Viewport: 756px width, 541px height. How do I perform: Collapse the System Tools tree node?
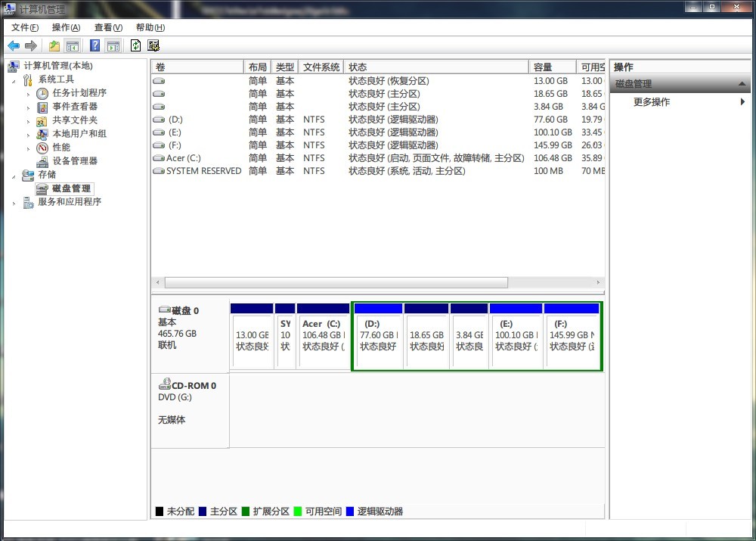point(14,82)
